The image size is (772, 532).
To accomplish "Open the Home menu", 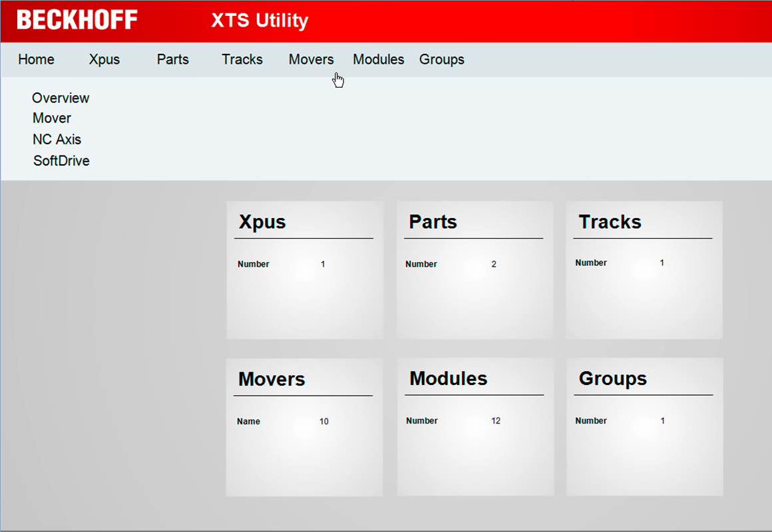I will (x=36, y=59).
